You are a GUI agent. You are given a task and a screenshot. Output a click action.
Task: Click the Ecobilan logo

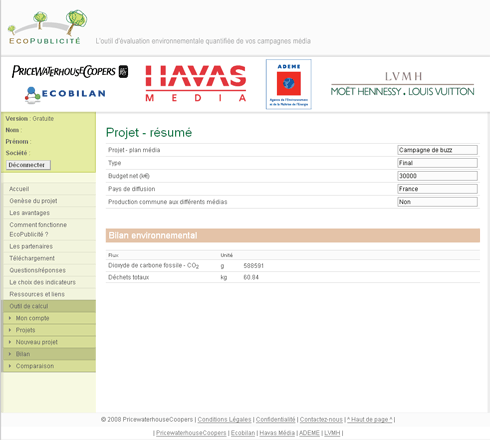65,94
